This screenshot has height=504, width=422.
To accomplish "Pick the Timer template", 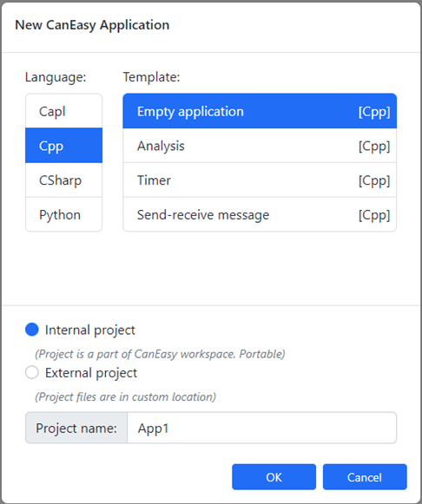I will tap(260, 180).
